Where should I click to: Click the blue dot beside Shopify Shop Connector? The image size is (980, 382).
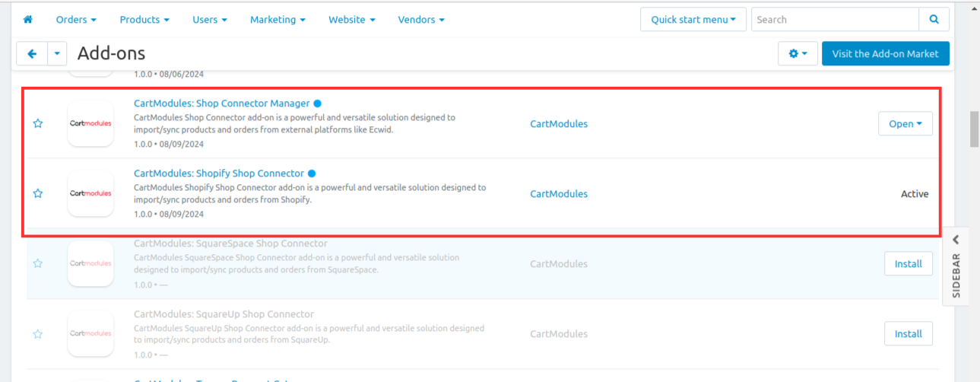pyautogui.click(x=312, y=173)
